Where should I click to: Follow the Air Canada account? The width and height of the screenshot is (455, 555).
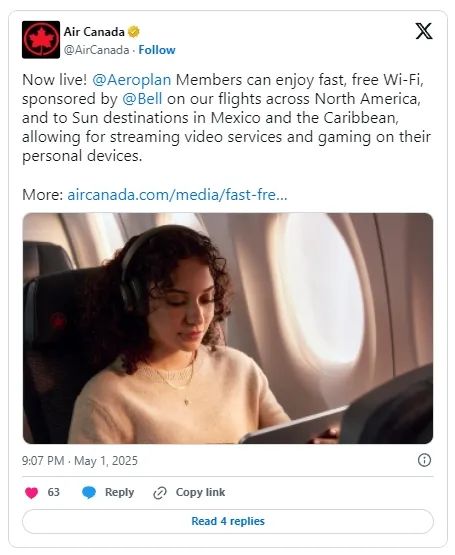click(157, 50)
